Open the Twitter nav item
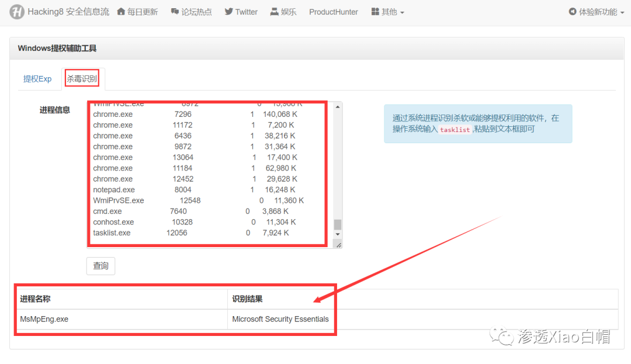The image size is (631, 364). click(247, 12)
